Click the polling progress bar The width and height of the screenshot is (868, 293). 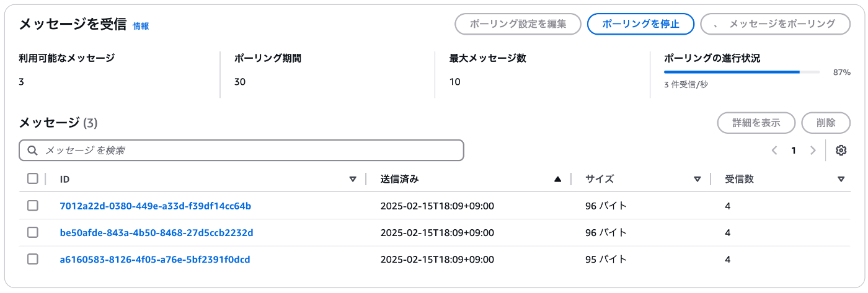742,72
